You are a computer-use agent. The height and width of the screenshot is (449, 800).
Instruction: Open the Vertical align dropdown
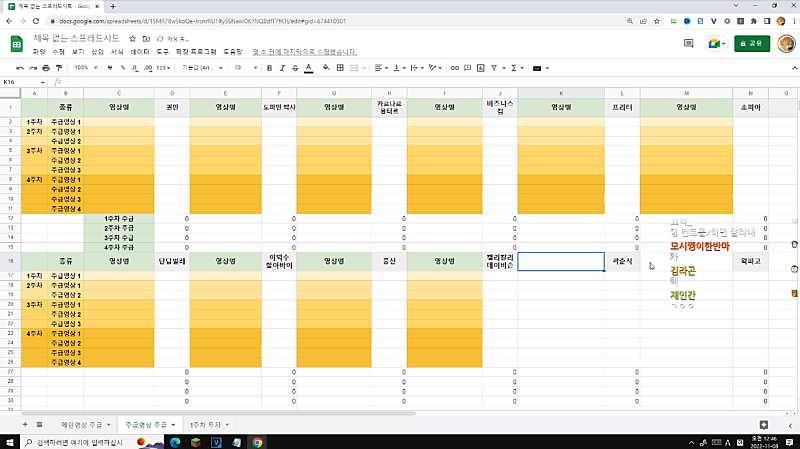pos(399,68)
